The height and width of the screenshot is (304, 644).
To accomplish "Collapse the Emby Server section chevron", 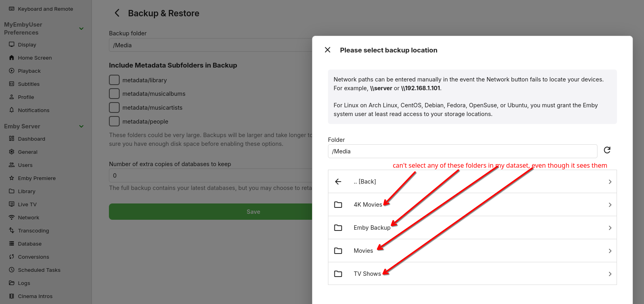I will pos(81,126).
